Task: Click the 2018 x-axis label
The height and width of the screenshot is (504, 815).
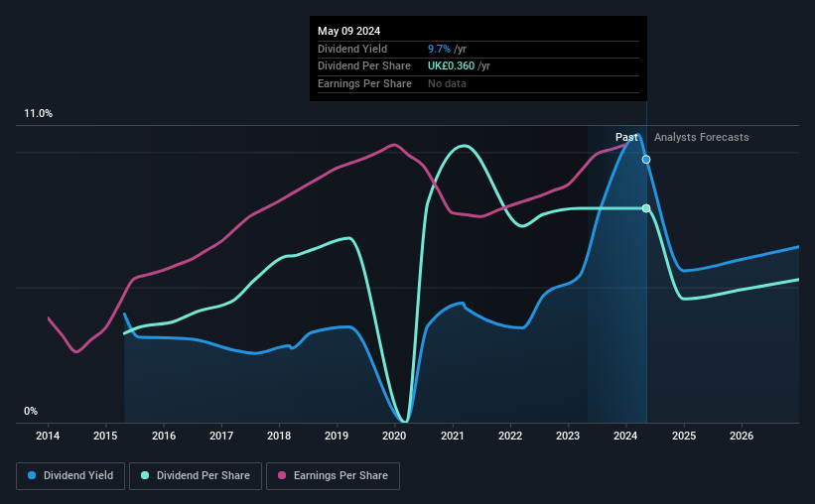Action: pos(279,436)
